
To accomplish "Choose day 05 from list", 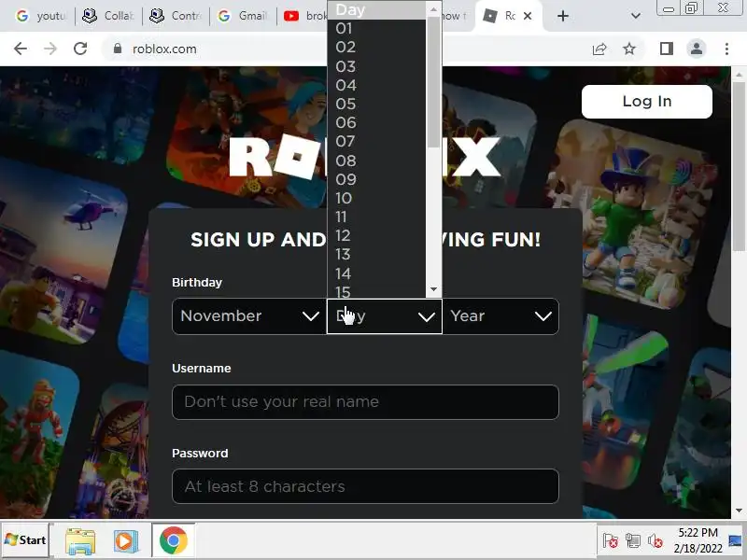I will (x=376, y=104).
